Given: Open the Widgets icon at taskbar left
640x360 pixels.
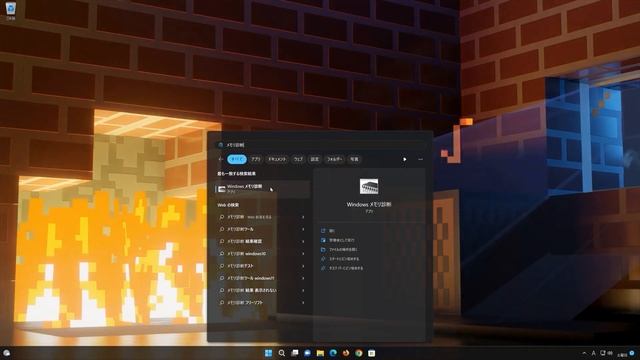Looking at the screenshot, I should 7,353.
